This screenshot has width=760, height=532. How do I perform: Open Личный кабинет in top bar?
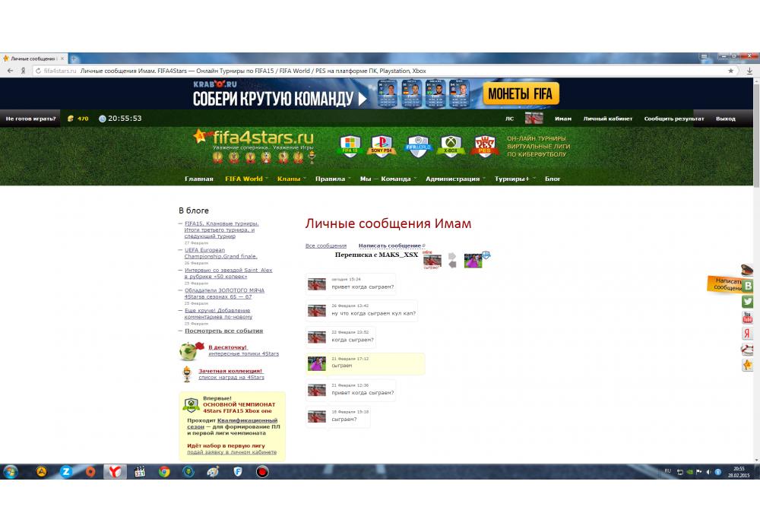607,119
